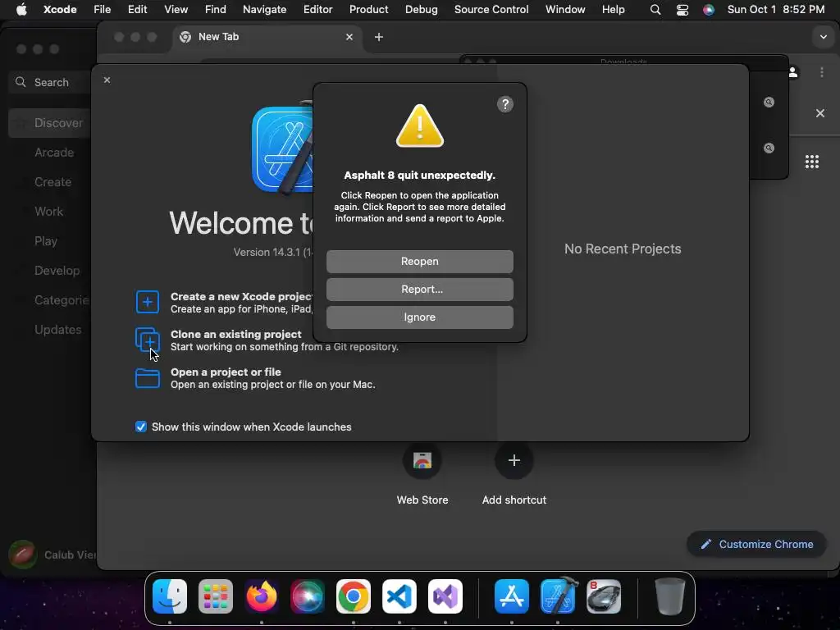Open Launchpad from the Dock

[216, 596]
